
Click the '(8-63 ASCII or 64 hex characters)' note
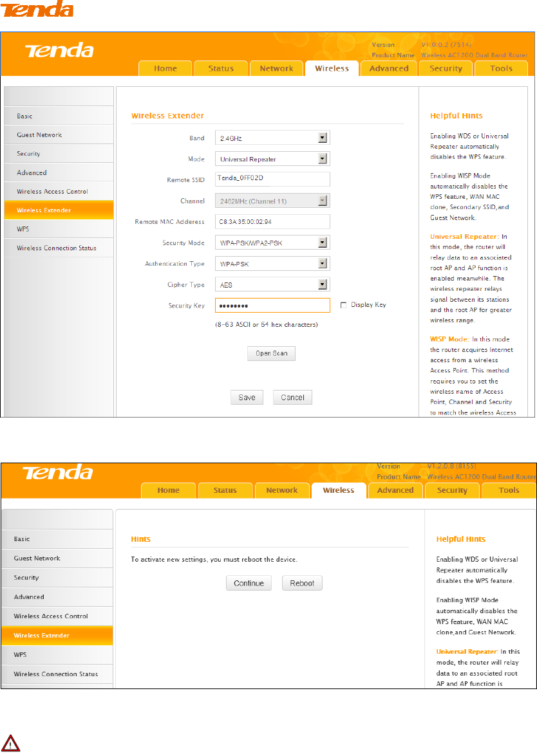267,324
